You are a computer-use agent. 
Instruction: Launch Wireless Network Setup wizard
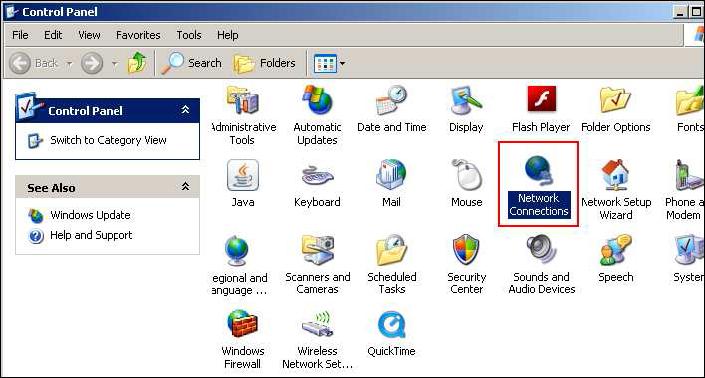(317, 339)
